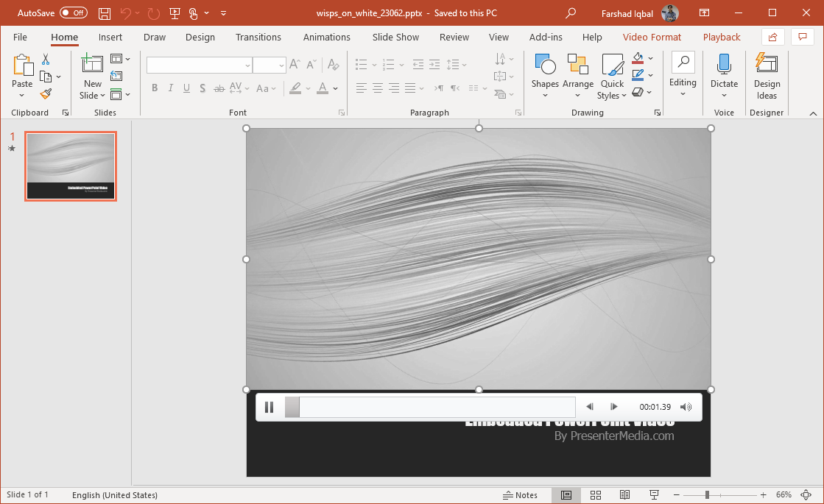Toggle Align Left paragraph
Viewport: 824px width, 504px height.
(361, 88)
